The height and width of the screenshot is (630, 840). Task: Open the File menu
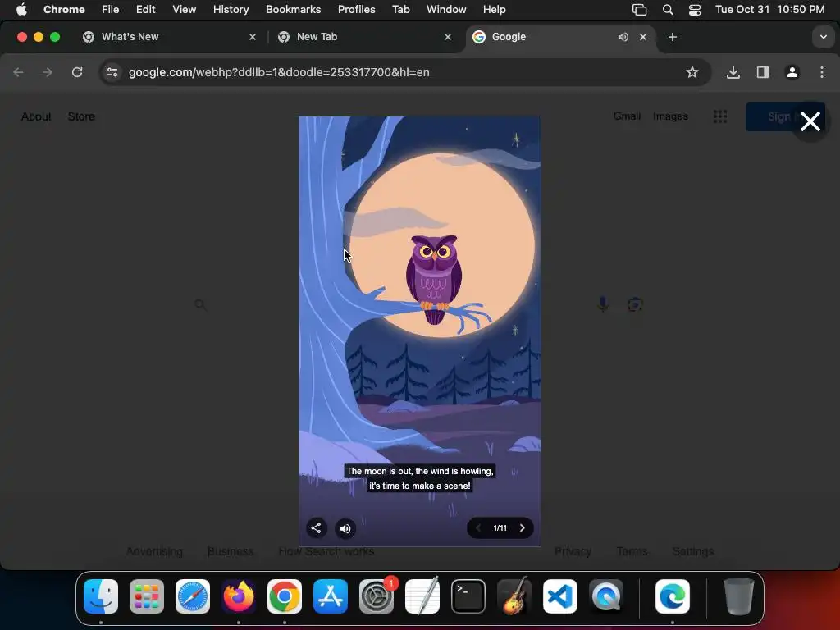click(111, 10)
